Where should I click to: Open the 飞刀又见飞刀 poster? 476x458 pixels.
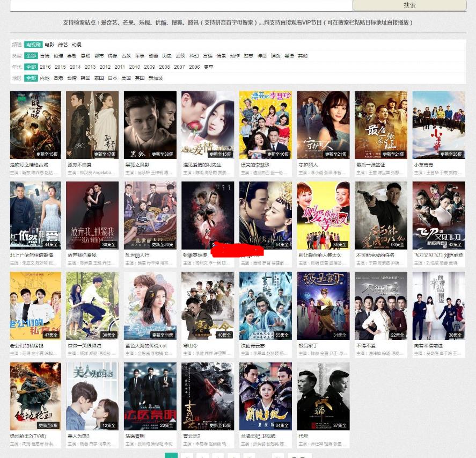438,215
